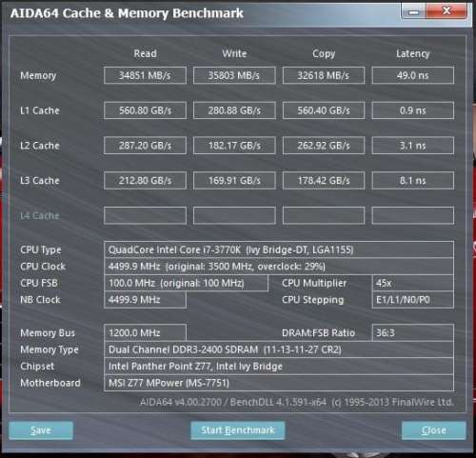This screenshot has width=476, height=458.
Task: Select L1 Cache Read 560.80 GB/s
Action: pyautogui.click(x=145, y=110)
